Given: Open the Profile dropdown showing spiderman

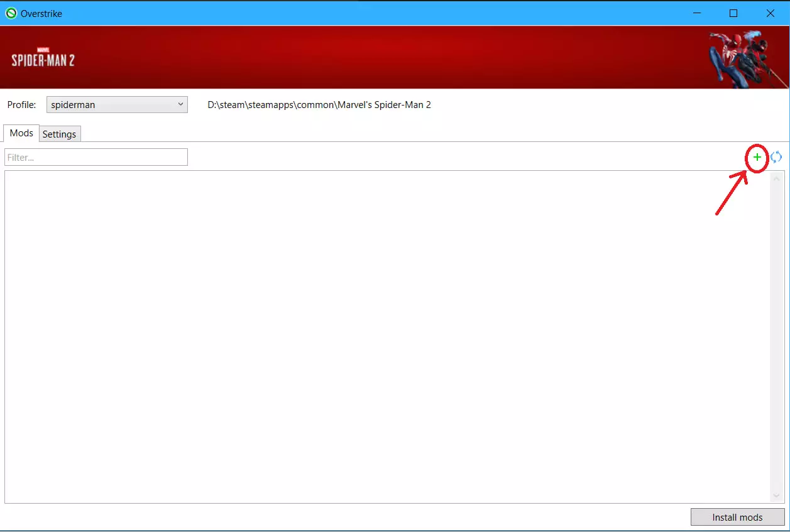Looking at the screenshot, I should [x=117, y=105].
